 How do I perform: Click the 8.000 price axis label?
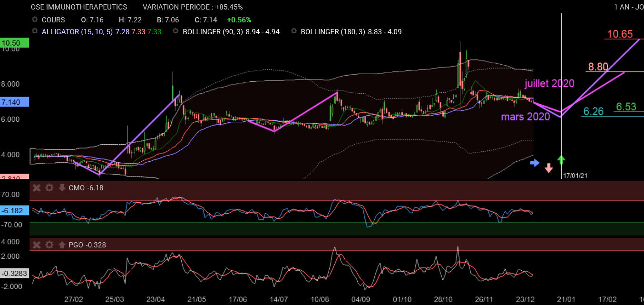pyautogui.click(x=10, y=84)
